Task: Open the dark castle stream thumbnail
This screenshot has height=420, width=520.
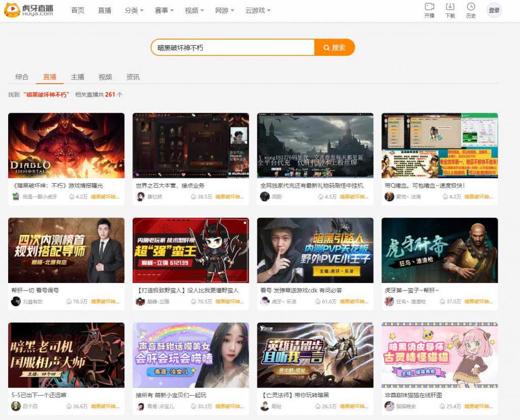Action: (x=315, y=146)
